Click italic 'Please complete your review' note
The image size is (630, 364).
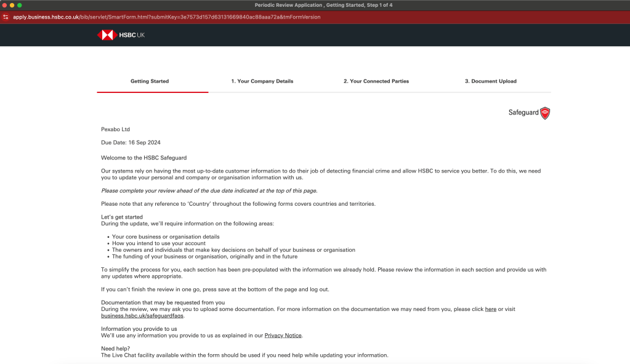click(x=209, y=191)
